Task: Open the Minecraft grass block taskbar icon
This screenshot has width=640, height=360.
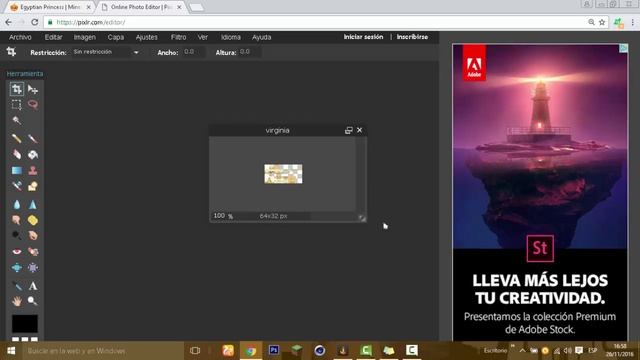Action: tap(297, 350)
